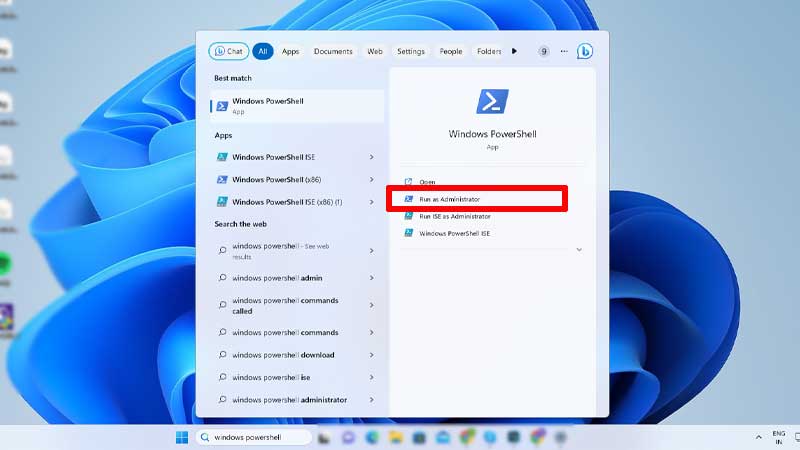The image size is (800, 450).
Task: Switch to the Settings filter tab
Action: coord(411,52)
